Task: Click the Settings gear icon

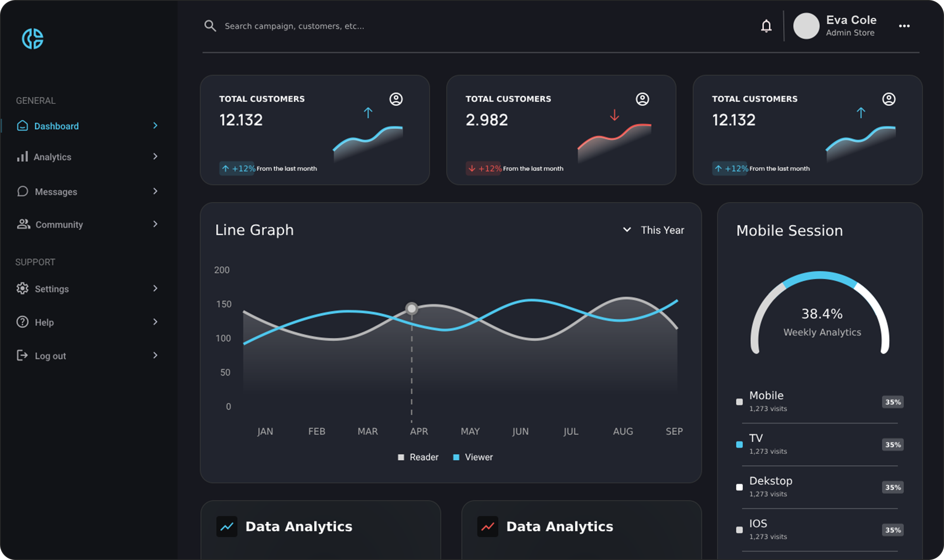Action: (x=22, y=289)
